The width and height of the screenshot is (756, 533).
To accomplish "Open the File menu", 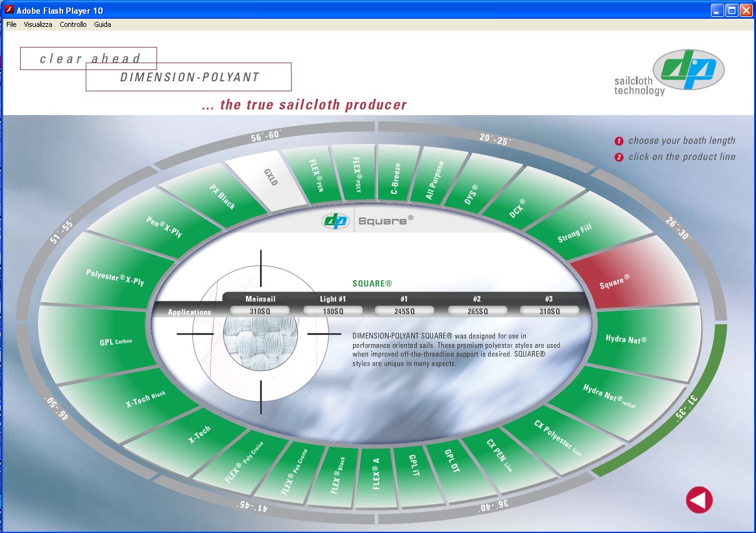I will click(x=11, y=24).
